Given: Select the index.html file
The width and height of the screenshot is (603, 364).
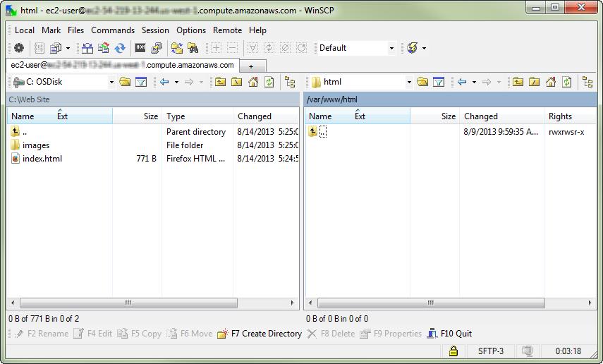Looking at the screenshot, I should click(42, 159).
